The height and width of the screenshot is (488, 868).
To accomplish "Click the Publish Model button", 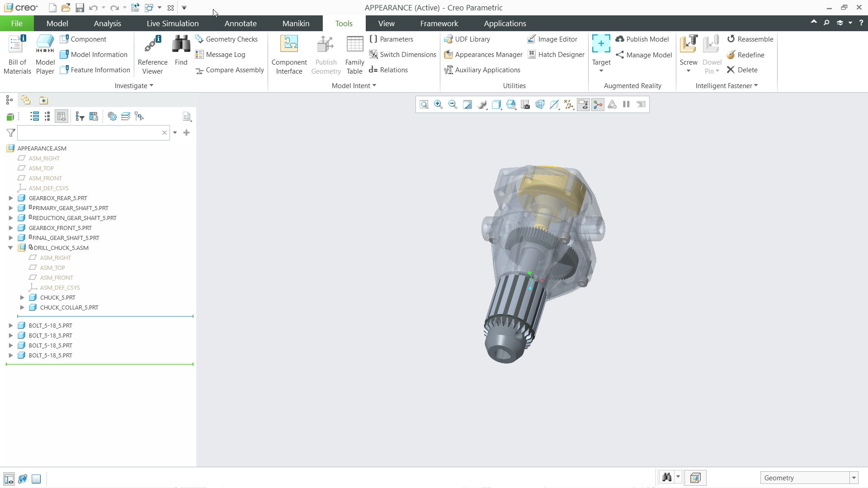I will 642,39.
